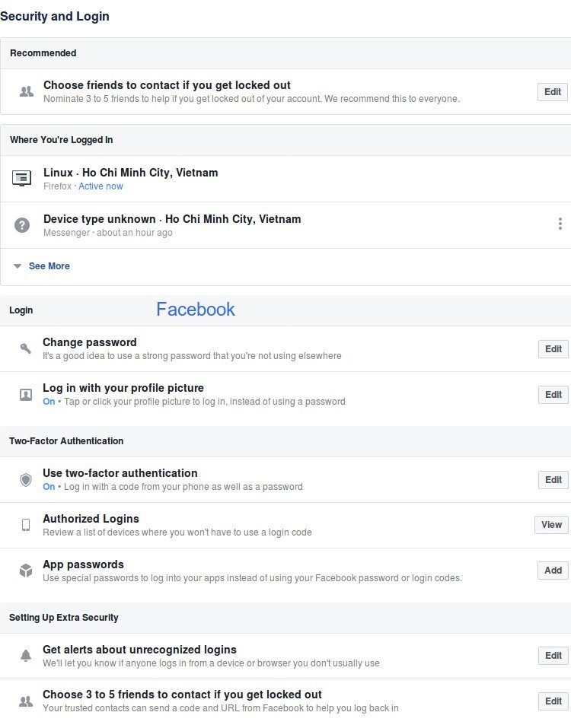Viewport: 571px width, 728px height.
Task: Click the profile picture login icon
Action: (26, 395)
